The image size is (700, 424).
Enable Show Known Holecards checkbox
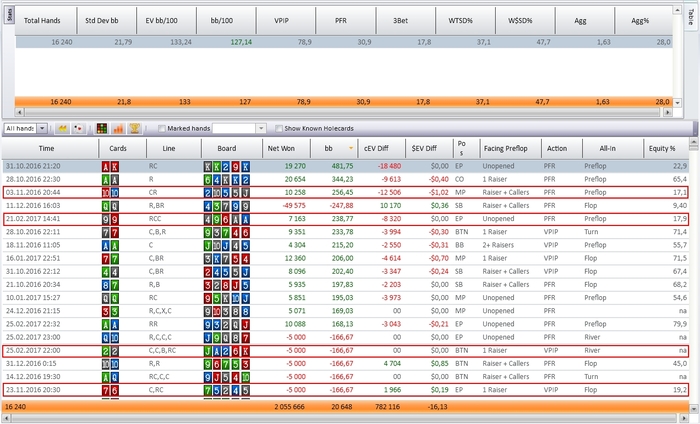pos(279,129)
